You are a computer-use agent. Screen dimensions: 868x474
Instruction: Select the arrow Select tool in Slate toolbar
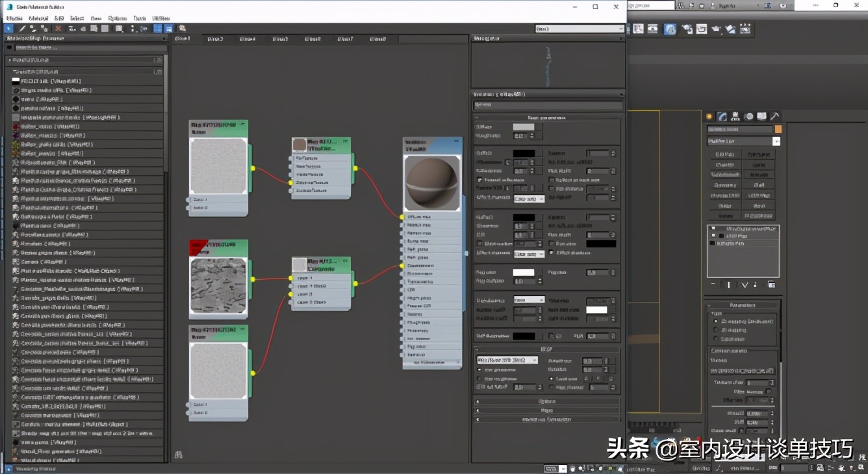pyautogui.click(x=9, y=29)
